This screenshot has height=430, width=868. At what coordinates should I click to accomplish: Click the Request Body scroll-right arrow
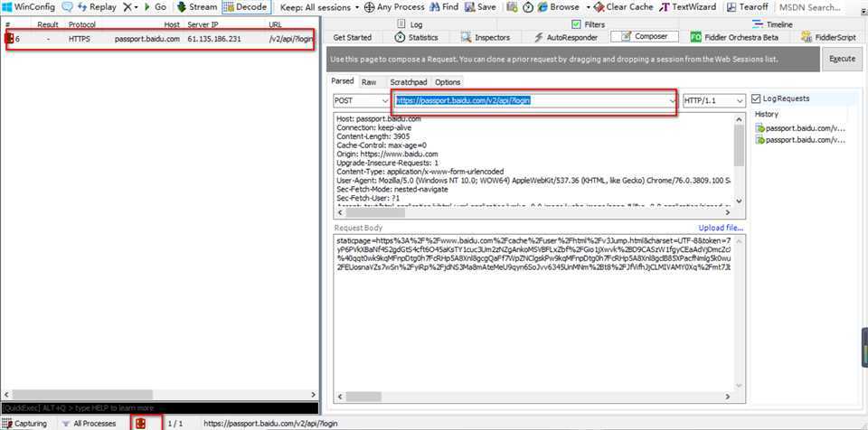tap(730, 397)
